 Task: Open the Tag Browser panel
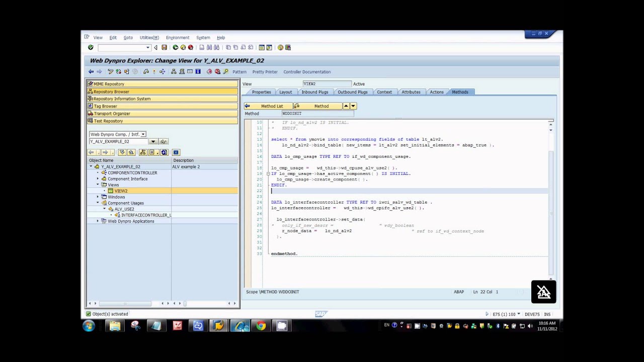tap(162, 106)
